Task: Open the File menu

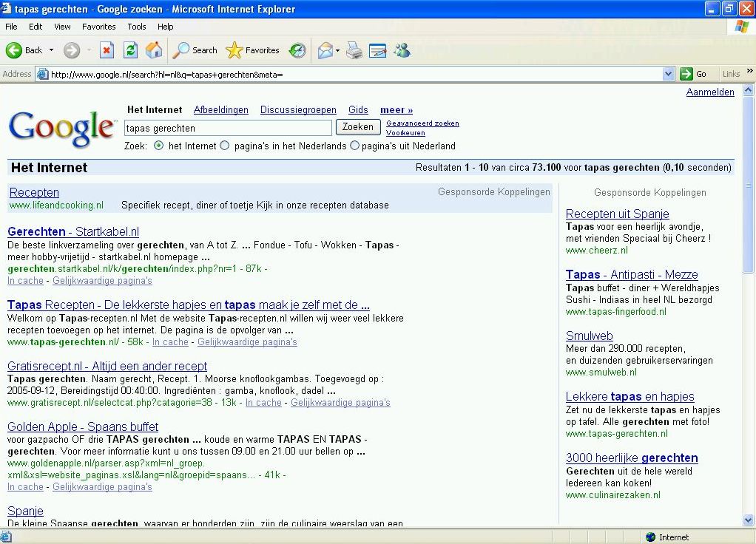Action: 11,27
